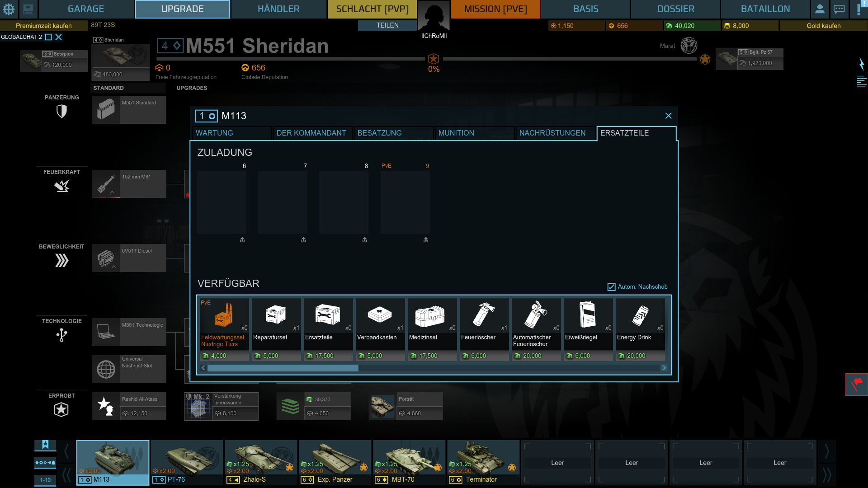Screen dimensions: 868x488
Task: Click the text list icon on right edge
Action: pyautogui.click(x=862, y=82)
